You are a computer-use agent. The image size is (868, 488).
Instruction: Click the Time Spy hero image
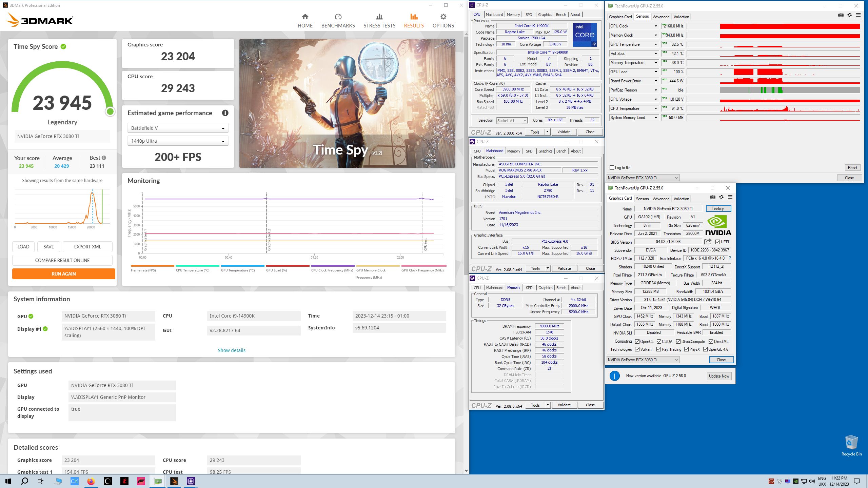(347, 103)
